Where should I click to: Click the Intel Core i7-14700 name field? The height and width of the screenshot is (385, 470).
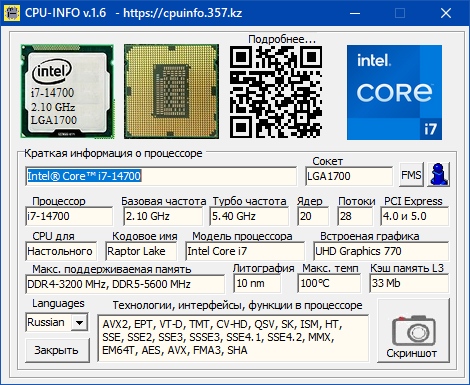click(161, 176)
